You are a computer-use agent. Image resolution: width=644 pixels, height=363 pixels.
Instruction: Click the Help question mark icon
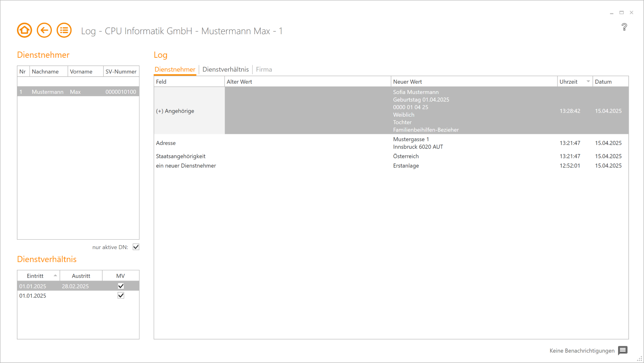tap(625, 27)
